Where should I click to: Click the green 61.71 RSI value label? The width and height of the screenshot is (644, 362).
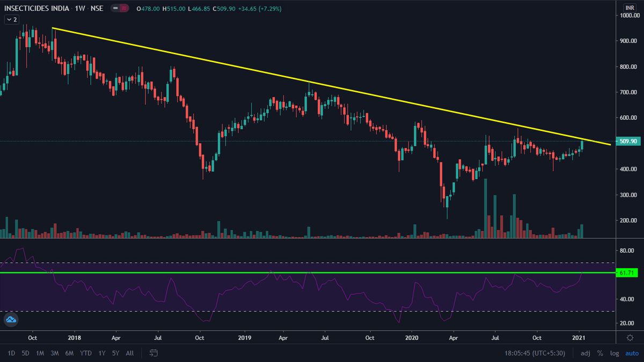(626, 273)
